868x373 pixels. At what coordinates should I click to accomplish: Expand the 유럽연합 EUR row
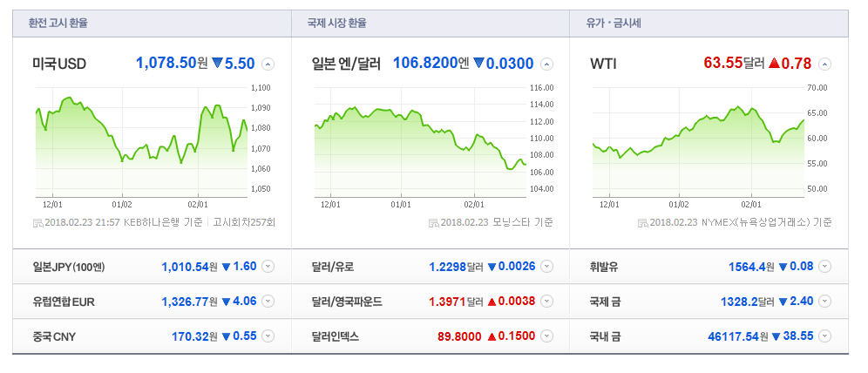[x=268, y=302]
